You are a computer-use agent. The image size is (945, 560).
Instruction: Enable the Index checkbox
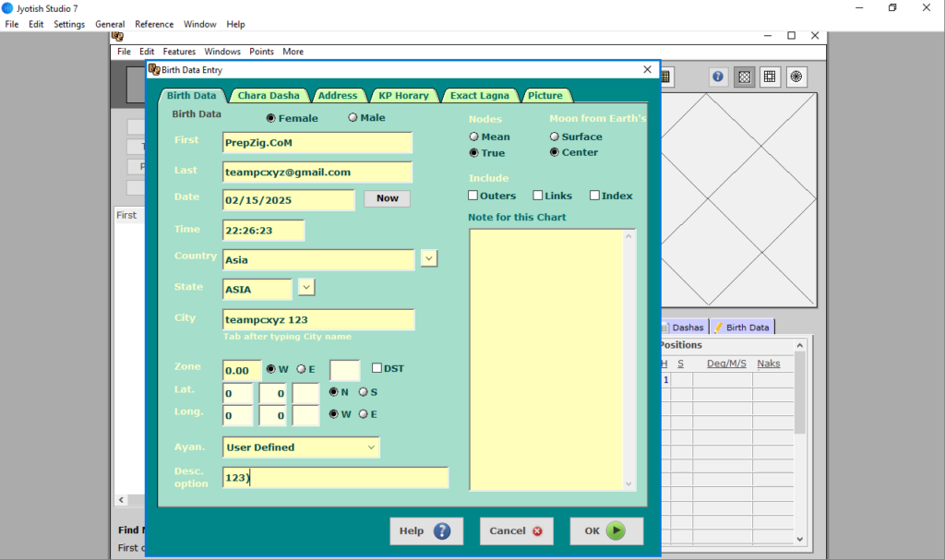pos(594,196)
